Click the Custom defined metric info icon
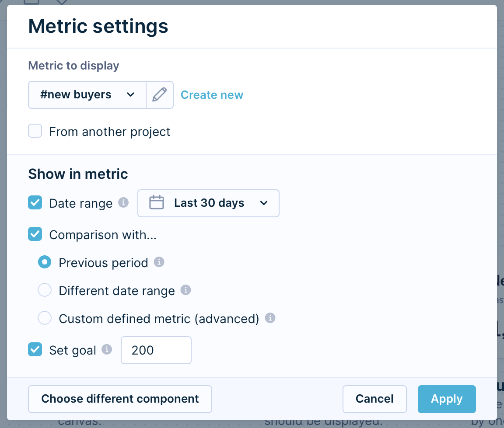Viewport: 504px width, 428px height. tap(270, 318)
